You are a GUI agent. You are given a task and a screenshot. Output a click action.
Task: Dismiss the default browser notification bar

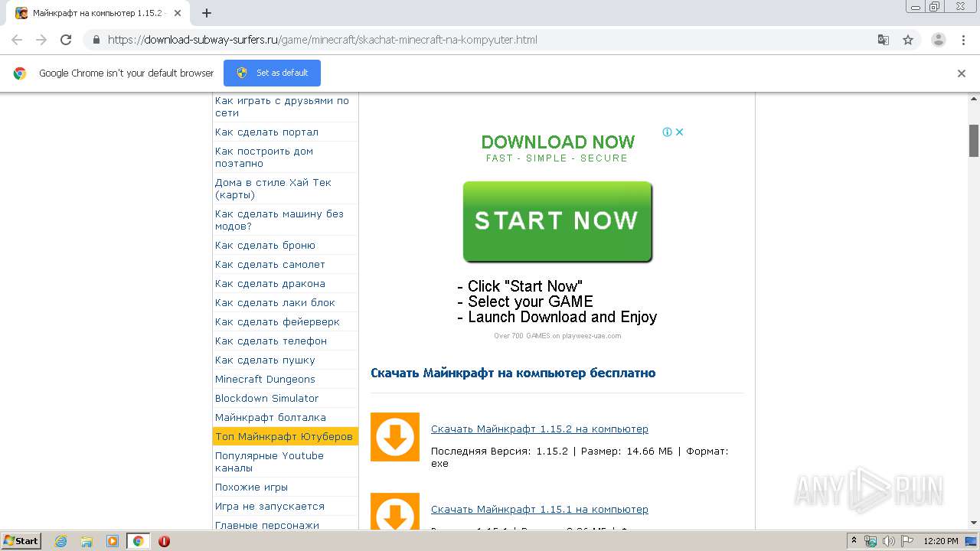click(962, 73)
